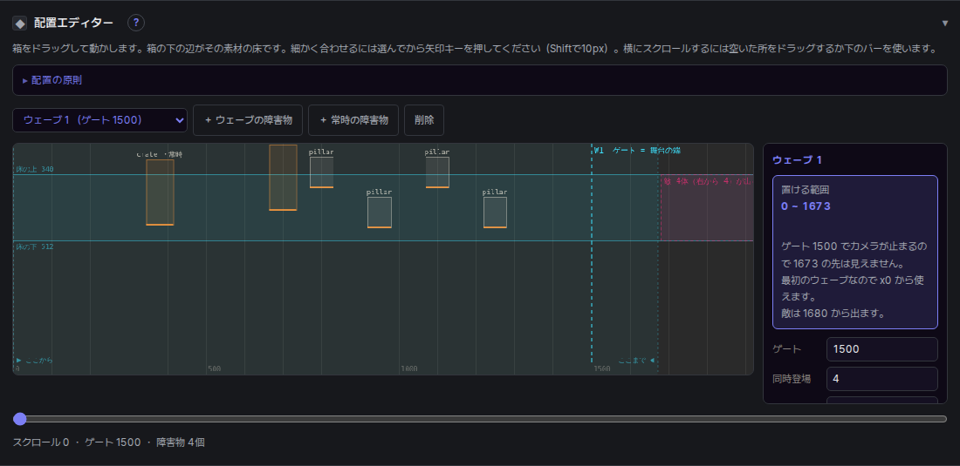Click the ウェーブ 1 heading in the side panel
Screen dimensions: 960x466
coord(797,160)
